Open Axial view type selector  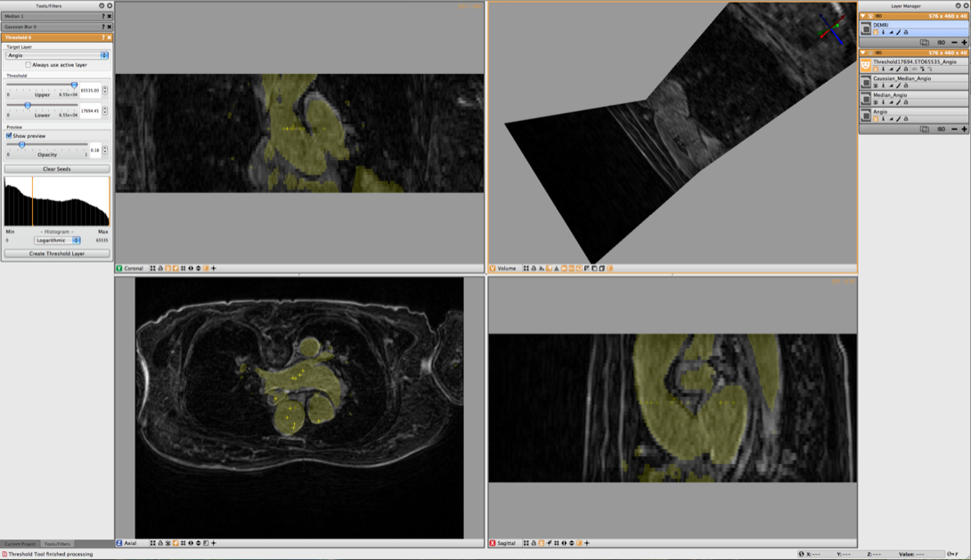coord(127,543)
